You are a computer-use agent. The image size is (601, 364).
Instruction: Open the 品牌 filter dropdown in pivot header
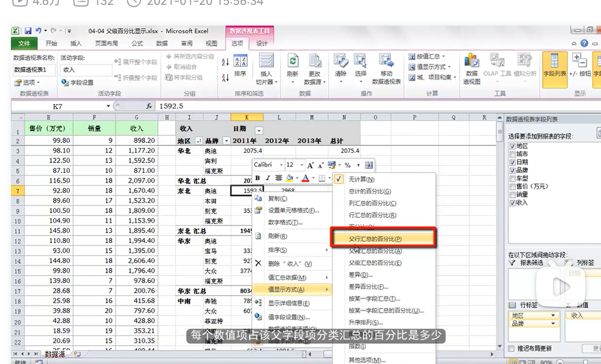(226, 141)
